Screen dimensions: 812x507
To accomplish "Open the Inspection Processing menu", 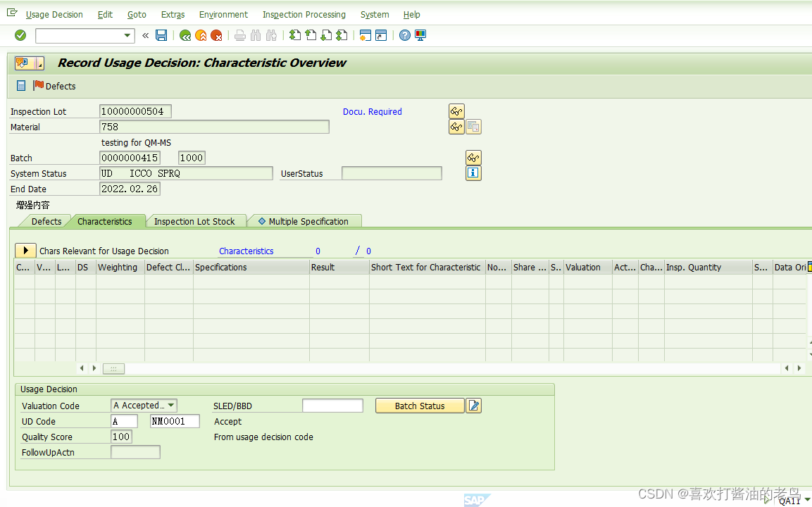I will pos(304,14).
